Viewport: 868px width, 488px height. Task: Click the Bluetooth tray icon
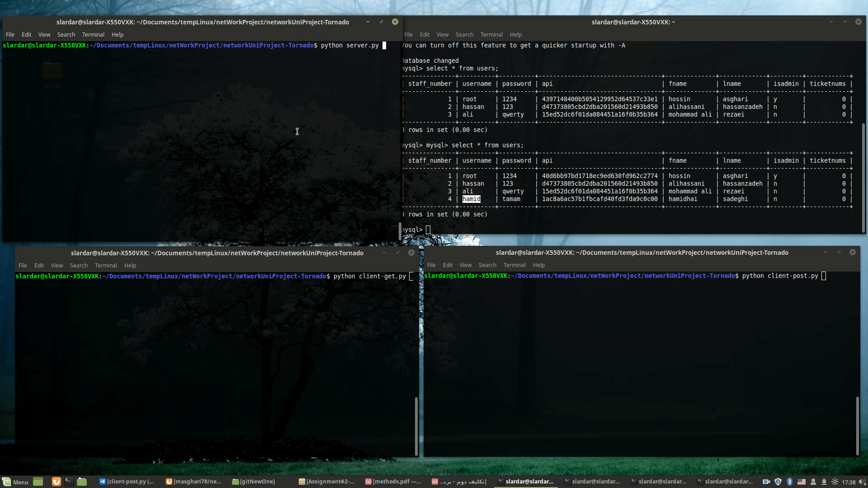(790, 482)
